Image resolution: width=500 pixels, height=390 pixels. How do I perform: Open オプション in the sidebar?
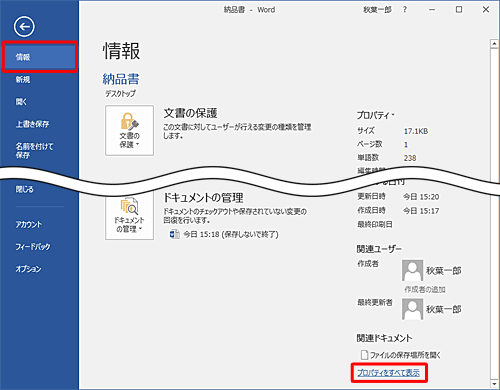[29, 269]
